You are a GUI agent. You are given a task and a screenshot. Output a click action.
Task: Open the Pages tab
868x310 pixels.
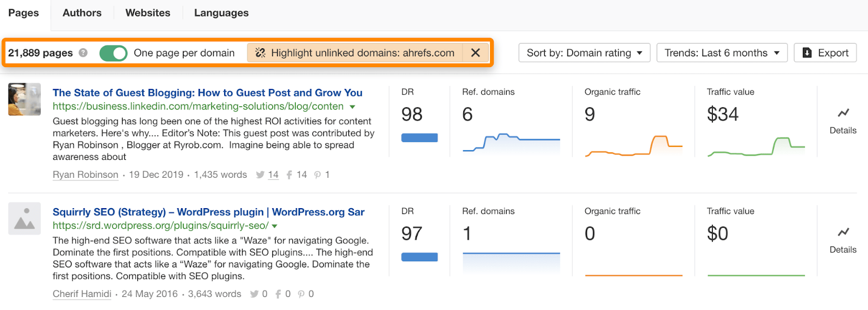pos(23,13)
